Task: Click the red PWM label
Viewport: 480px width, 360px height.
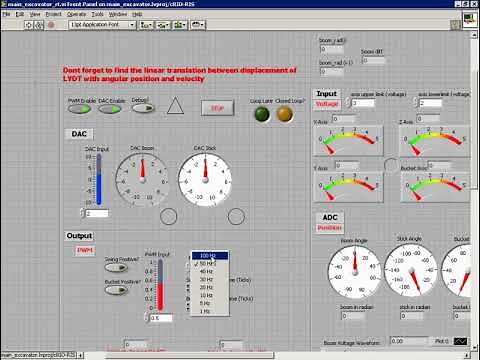Action: [x=85, y=250]
